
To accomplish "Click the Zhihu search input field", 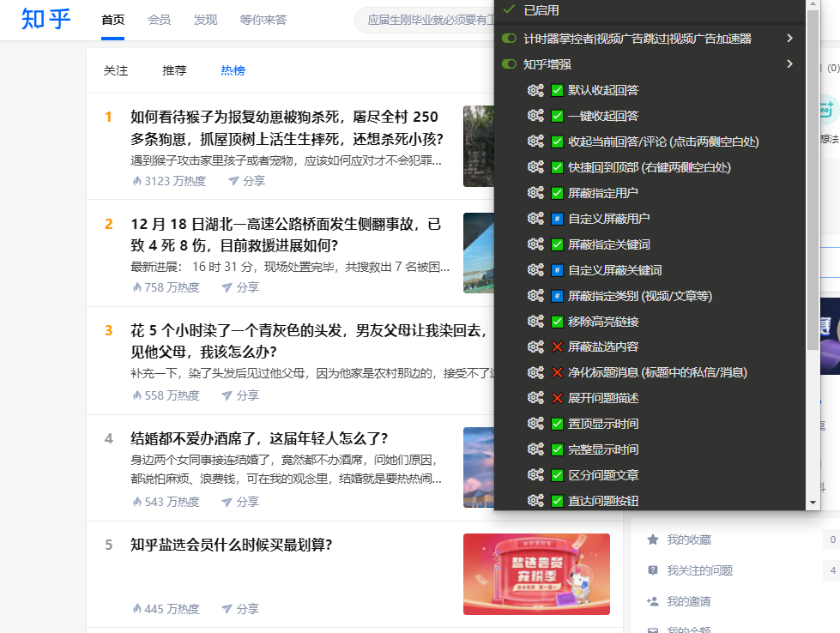I will tap(426, 20).
